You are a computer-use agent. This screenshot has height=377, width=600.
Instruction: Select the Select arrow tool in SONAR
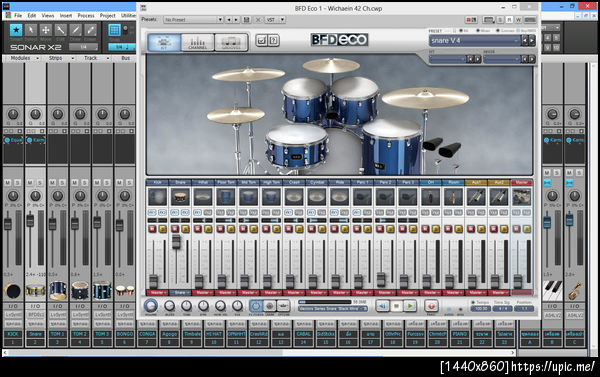31,30
